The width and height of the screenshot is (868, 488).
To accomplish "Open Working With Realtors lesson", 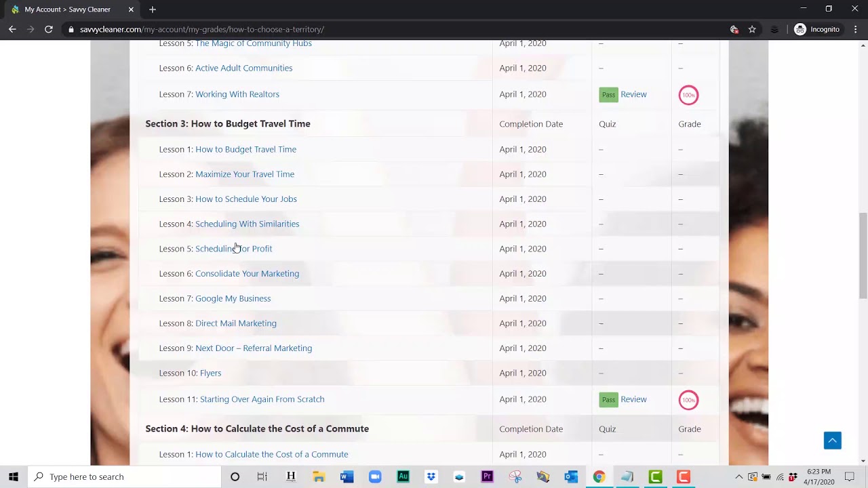I will (237, 94).
